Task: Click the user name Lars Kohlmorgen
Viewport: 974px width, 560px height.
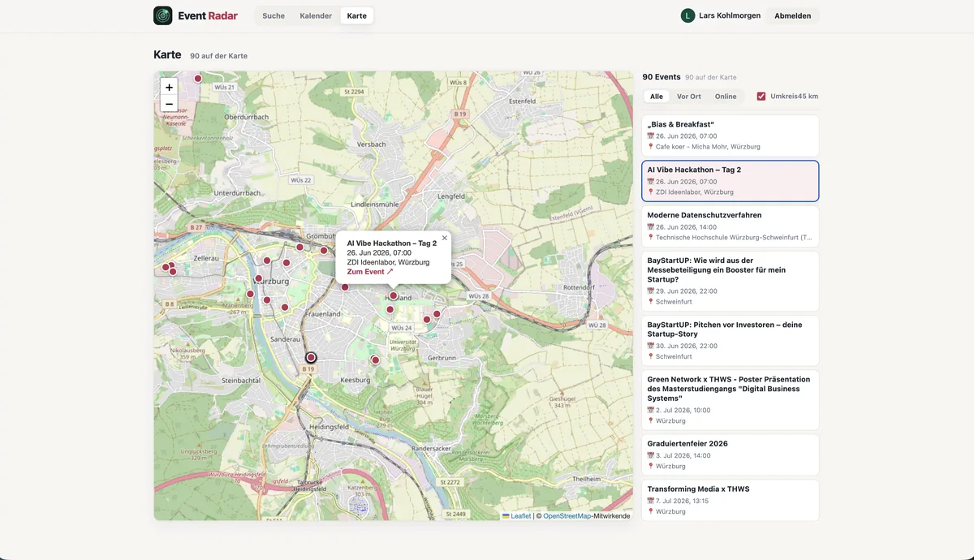Action: tap(730, 15)
